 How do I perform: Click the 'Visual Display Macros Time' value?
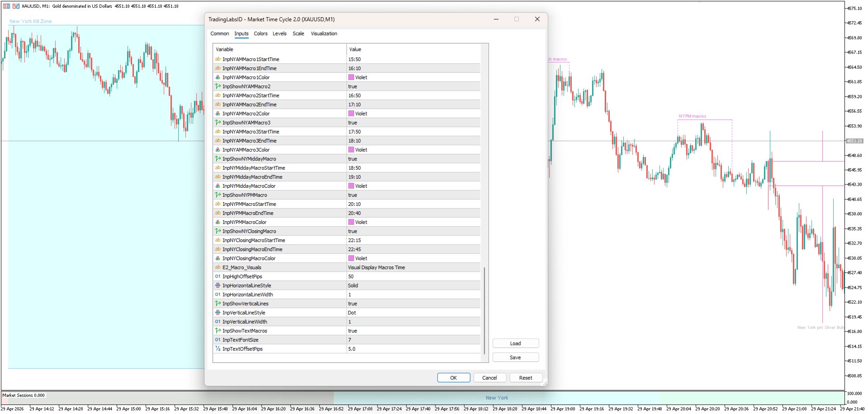[x=376, y=267]
